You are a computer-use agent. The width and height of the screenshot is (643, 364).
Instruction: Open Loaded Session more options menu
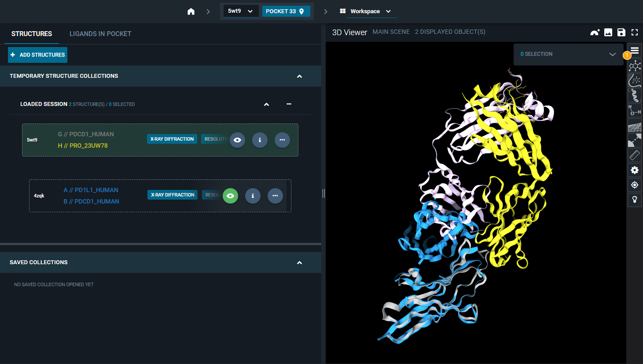(x=289, y=104)
